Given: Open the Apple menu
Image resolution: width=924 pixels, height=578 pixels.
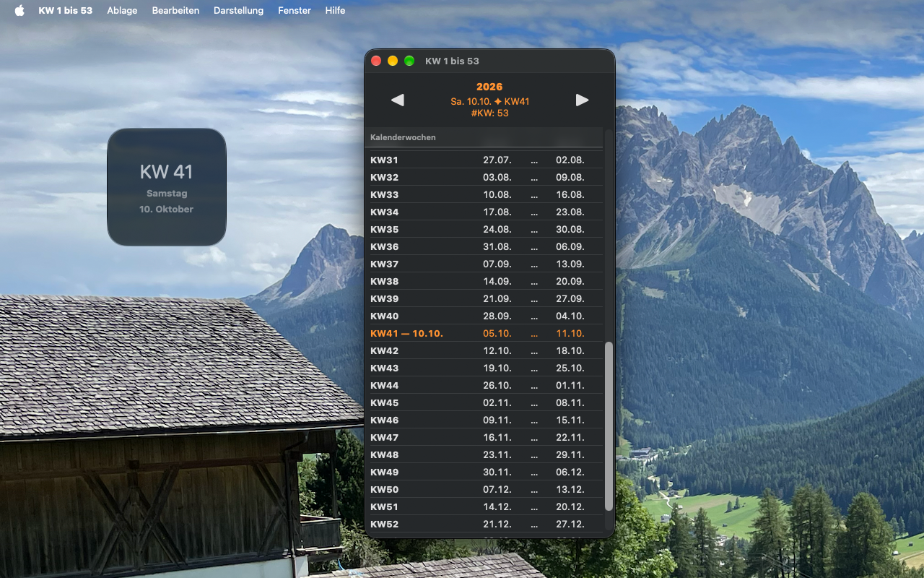Looking at the screenshot, I should click(19, 10).
